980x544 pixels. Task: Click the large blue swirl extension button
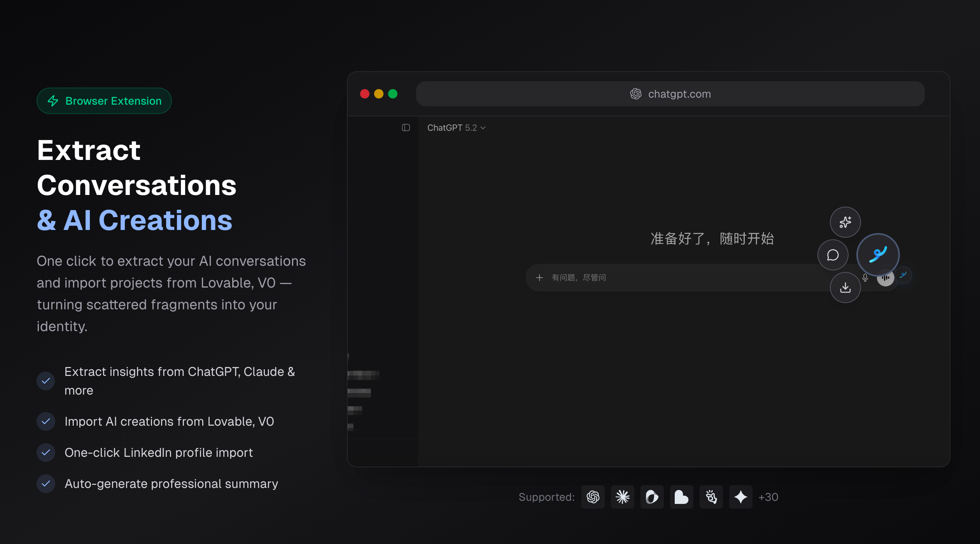(878, 254)
